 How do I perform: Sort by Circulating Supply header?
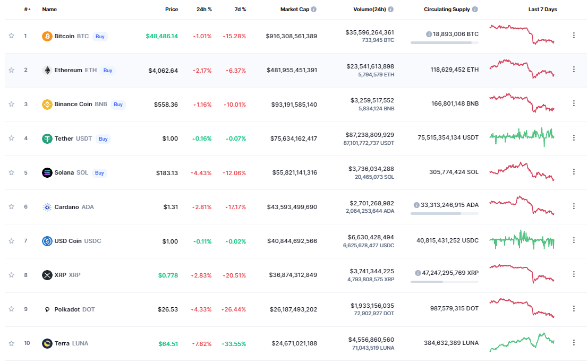447,10
